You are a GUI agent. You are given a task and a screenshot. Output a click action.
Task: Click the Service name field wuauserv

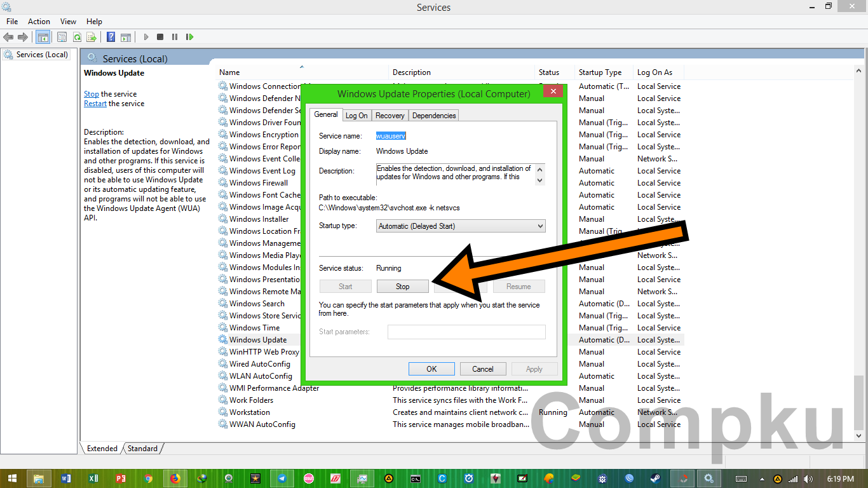[391, 136]
